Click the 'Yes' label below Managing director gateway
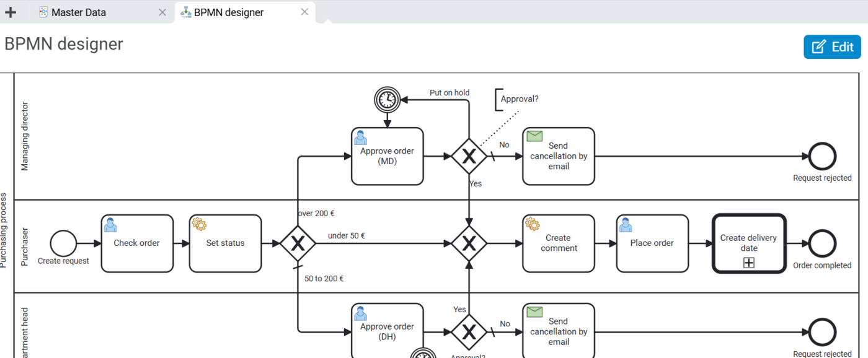This screenshot has height=358, width=868. [476, 184]
